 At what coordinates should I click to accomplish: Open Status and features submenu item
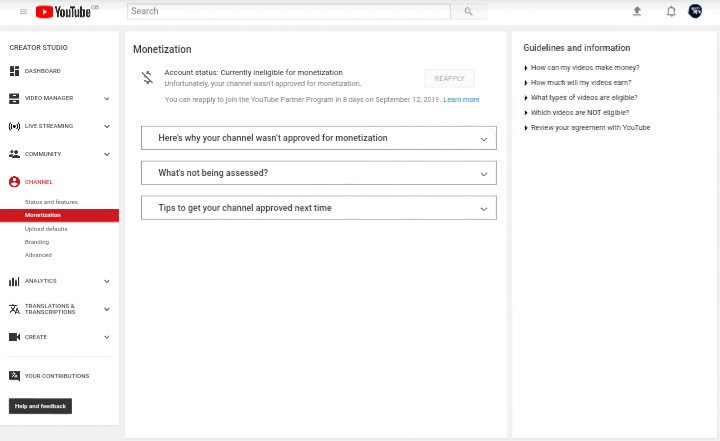pyautogui.click(x=51, y=202)
